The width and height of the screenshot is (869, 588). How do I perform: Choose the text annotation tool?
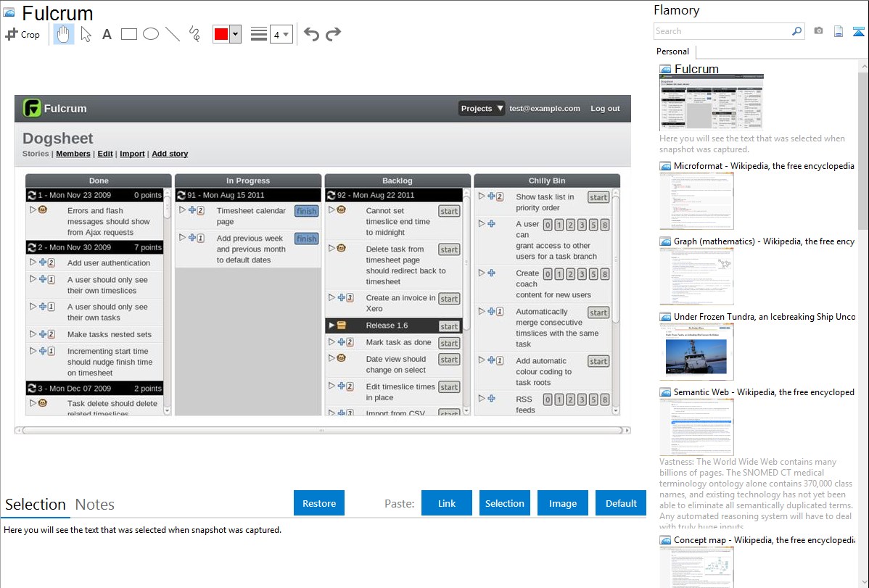[107, 34]
